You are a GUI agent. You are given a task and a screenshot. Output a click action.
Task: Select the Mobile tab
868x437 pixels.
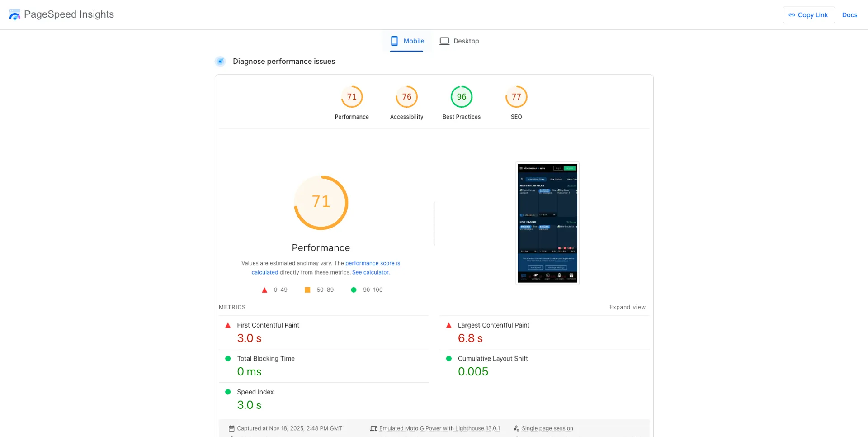pos(407,41)
